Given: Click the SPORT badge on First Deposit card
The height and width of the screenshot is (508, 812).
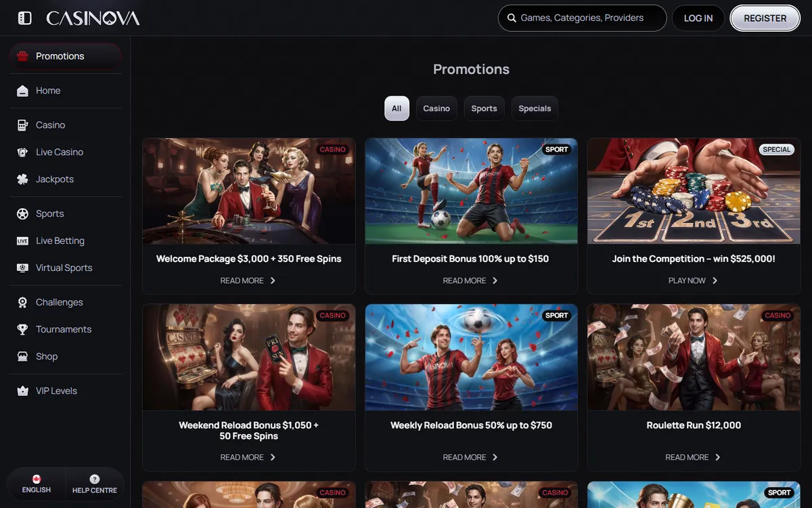Looking at the screenshot, I should pos(557,150).
